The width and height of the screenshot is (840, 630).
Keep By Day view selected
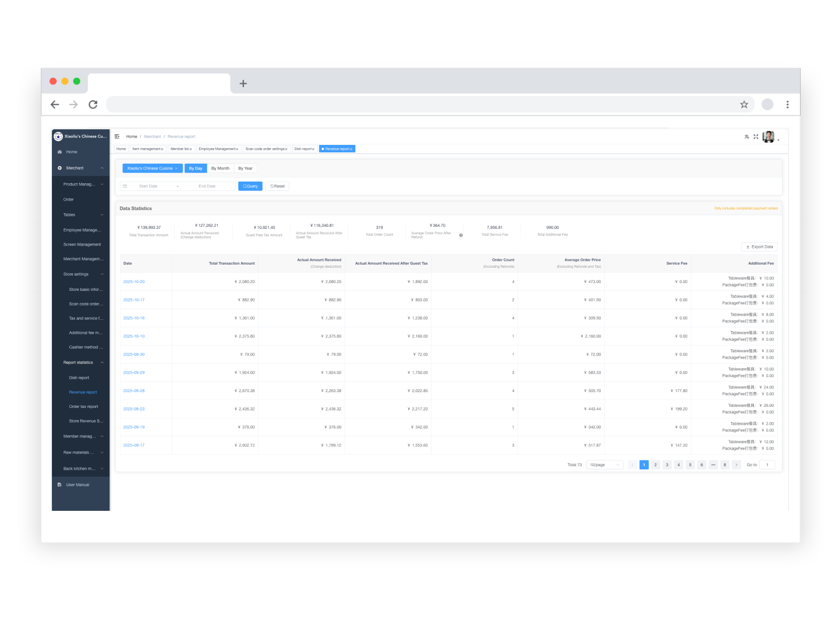click(x=195, y=168)
